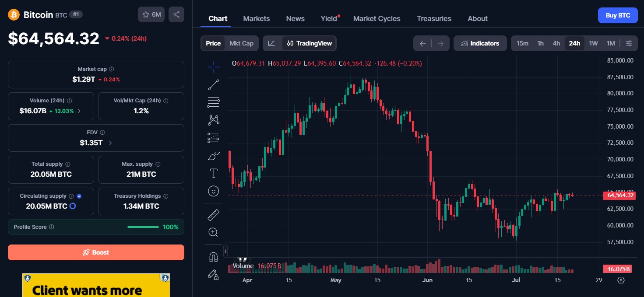Switch to TradingView chart mode
644x297 pixels.
[x=310, y=43]
